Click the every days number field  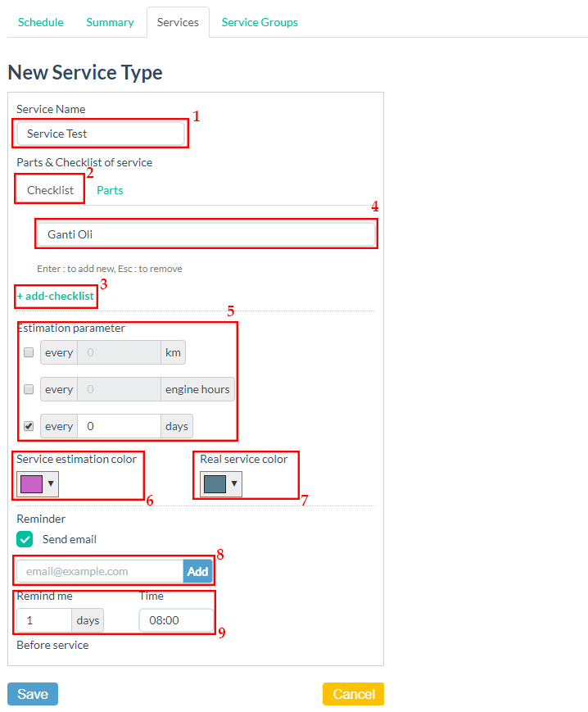coord(119,426)
